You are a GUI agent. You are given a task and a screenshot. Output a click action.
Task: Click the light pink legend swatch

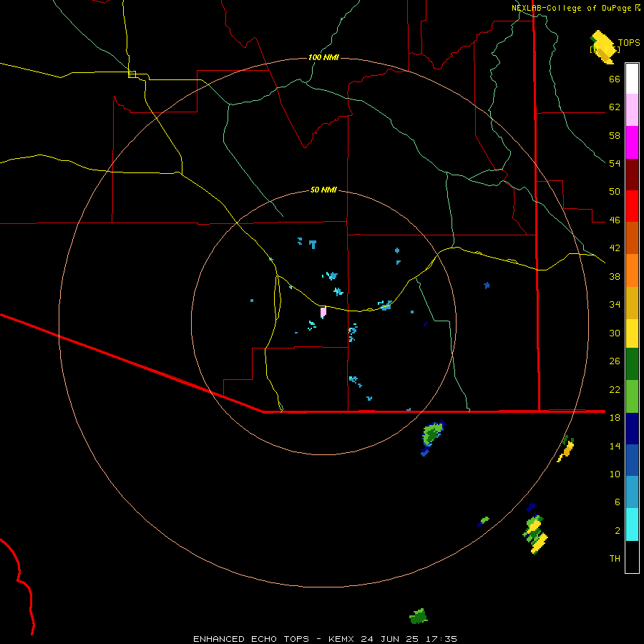[x=632, y=109]
